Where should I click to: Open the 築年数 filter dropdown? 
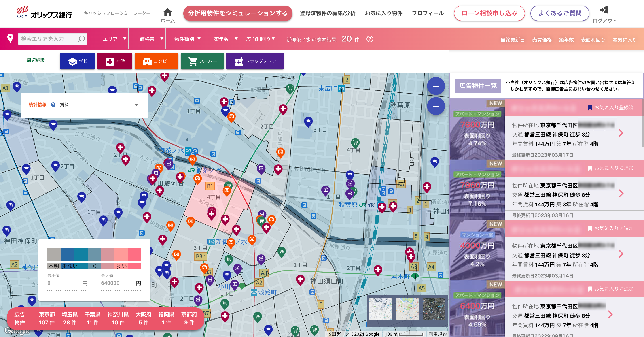pos(222,39)
